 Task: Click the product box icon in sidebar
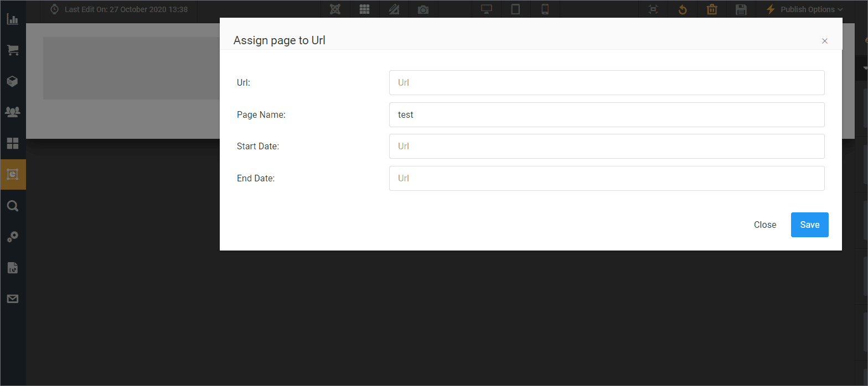tap(12, 81)
